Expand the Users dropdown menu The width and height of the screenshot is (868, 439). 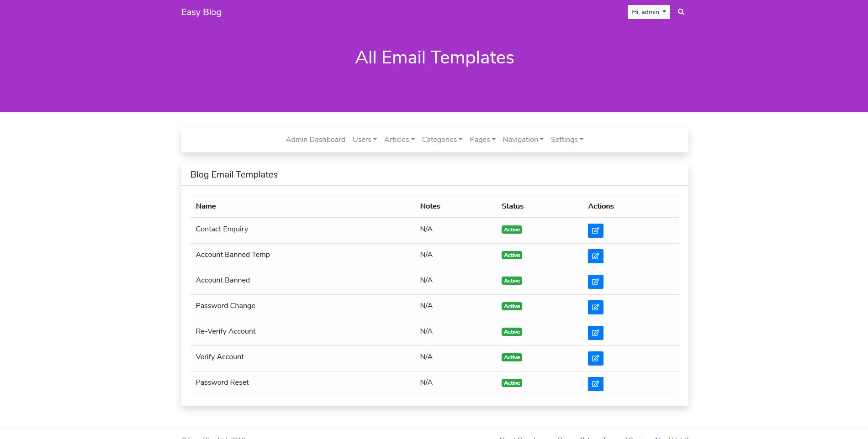click(x=364, y=140)
